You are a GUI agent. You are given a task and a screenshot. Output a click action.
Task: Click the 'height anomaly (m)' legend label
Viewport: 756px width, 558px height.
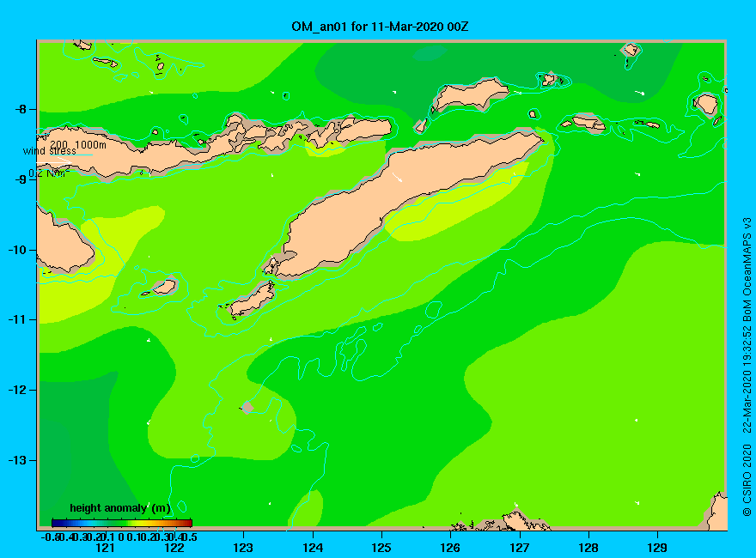click(120, 508)
